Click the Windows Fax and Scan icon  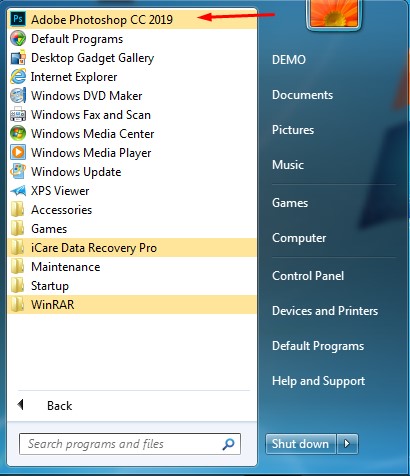coord(18,115)
